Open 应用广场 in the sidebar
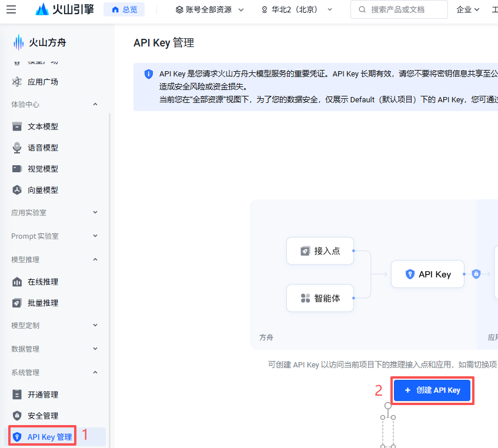Viewport: 498px width, 448px height. point(42,82)
